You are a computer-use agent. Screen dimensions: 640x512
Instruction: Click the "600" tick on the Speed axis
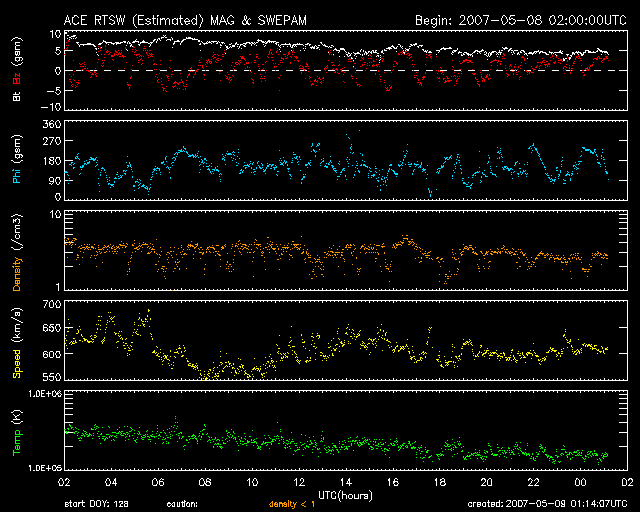[52, 354]
